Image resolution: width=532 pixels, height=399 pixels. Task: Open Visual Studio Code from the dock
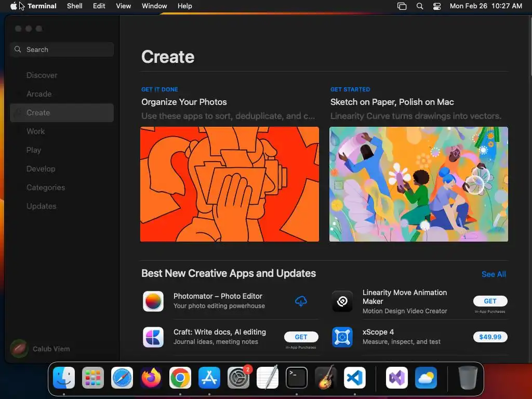(x=354, y=378)
